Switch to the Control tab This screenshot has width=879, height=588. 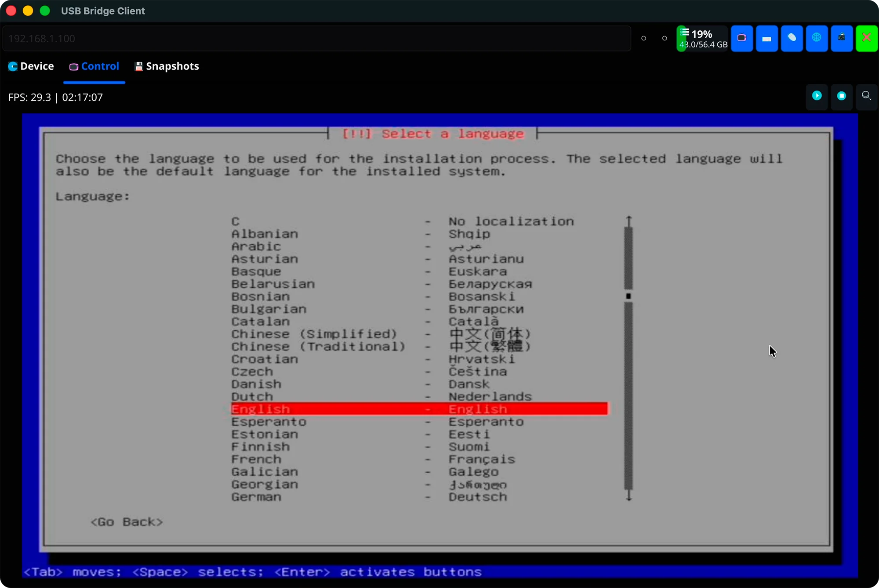click(x=94, y=66)
